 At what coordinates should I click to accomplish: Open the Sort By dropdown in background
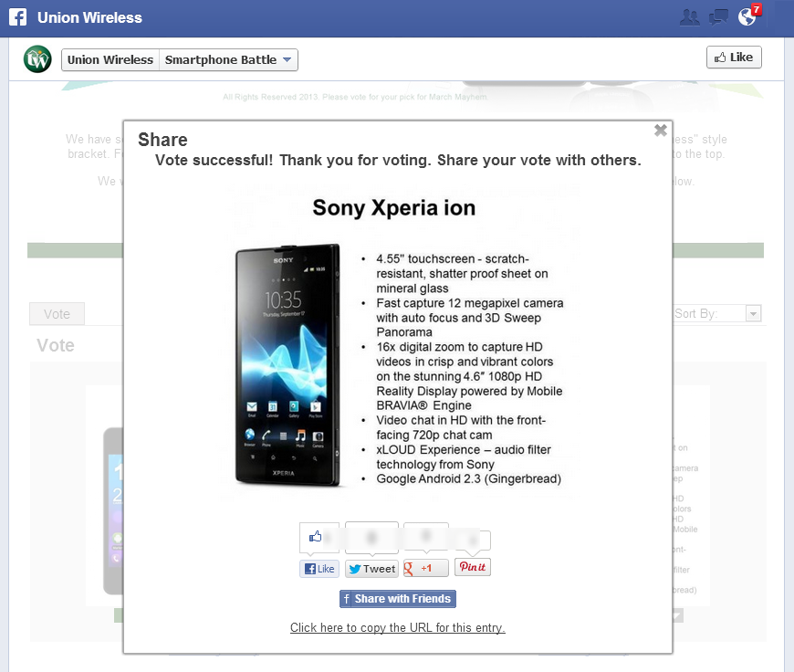753,314
